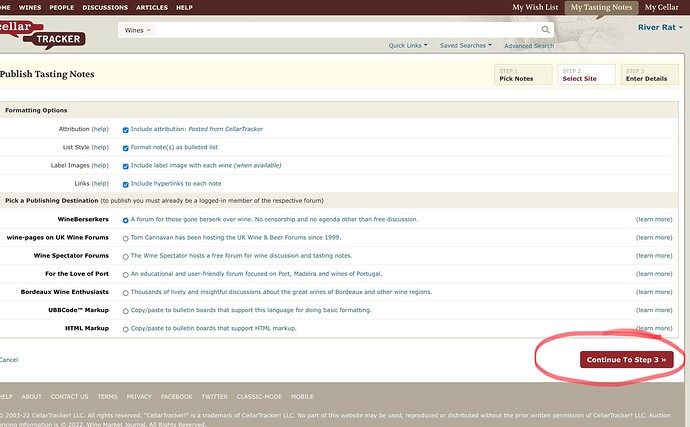Open the River Rat user menu
Screen dimensions: 690x427
660,27
